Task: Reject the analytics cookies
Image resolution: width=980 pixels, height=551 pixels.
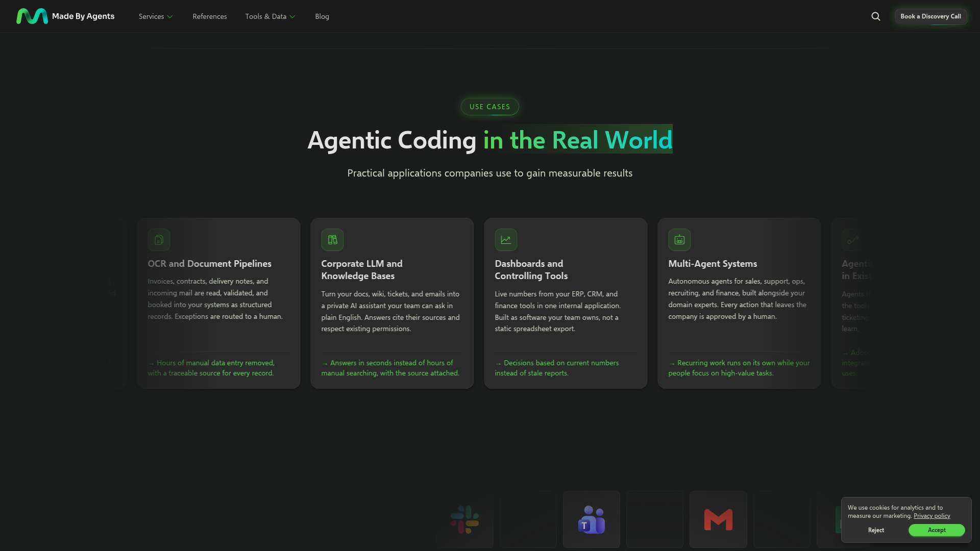Action: pos(876,530)
